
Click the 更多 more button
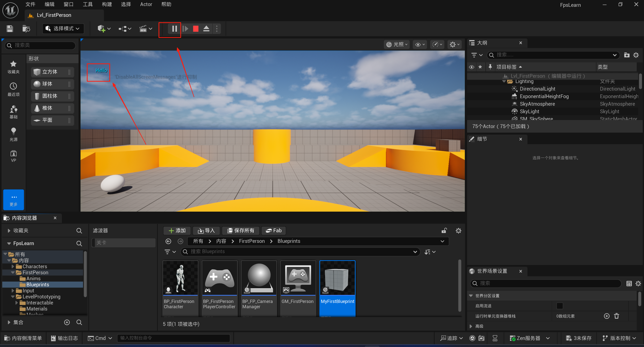pyautogui.click(x=14, y=200)
